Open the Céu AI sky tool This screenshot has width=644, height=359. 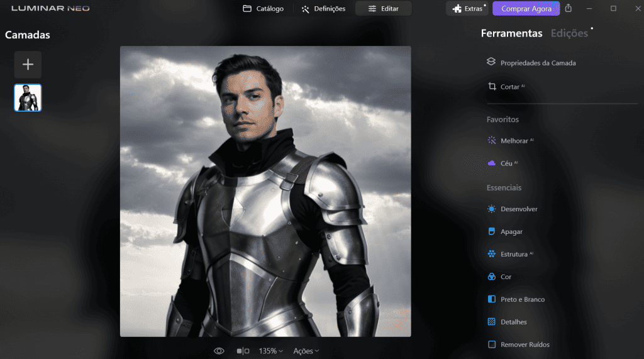click(x=506, y=163)
